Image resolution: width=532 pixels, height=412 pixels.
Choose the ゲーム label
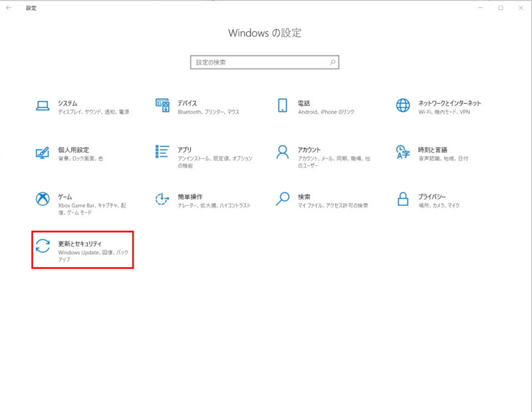65,196
